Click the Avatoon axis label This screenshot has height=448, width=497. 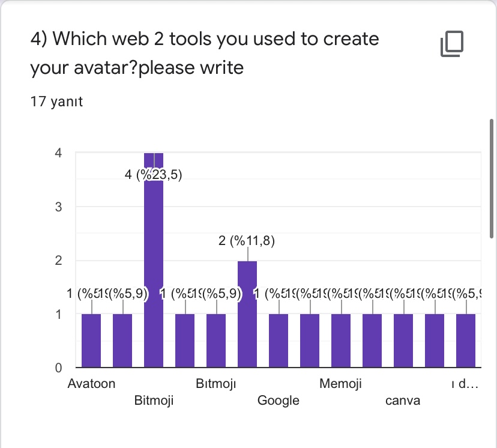(x=91, y=383)
